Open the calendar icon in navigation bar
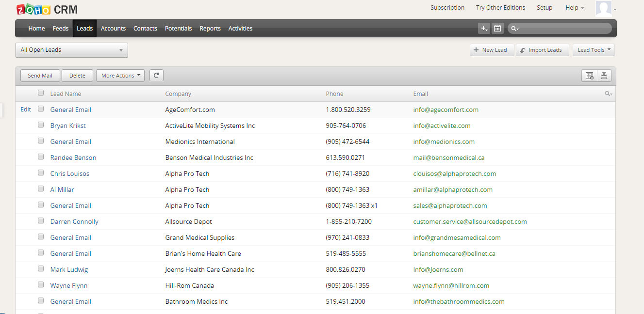The image size is (644, 314). tap(497, 29)
